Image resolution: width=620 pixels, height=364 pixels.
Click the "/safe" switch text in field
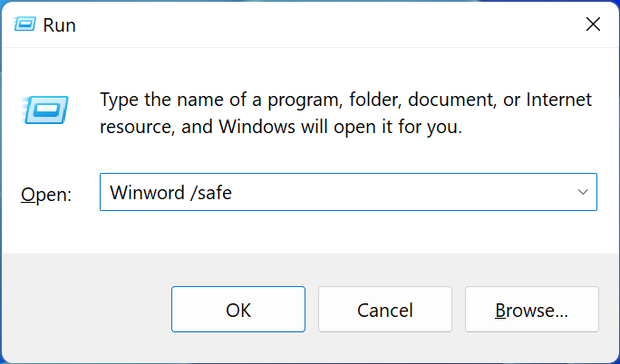tap(211, 193)
